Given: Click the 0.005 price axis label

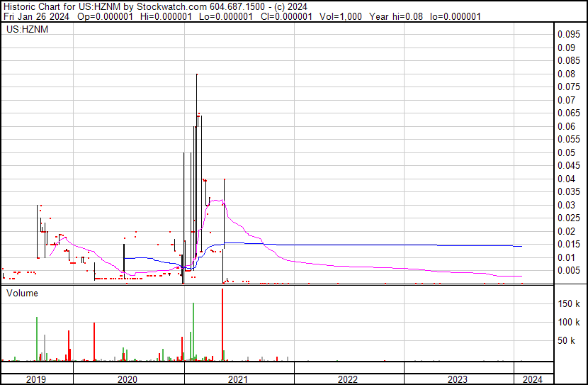Looking at the screenshot, I should [x=567, y=270].
